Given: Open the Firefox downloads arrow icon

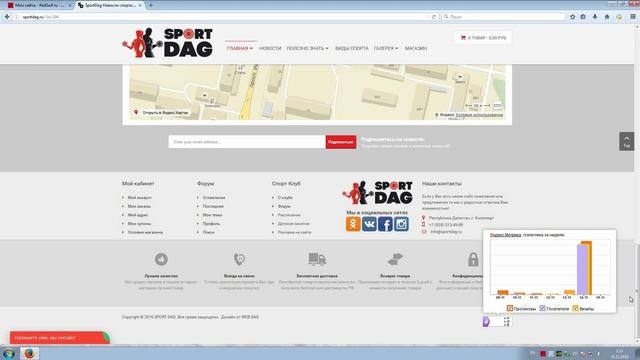Looking at the screenshot, I should (x=595, y=17).
